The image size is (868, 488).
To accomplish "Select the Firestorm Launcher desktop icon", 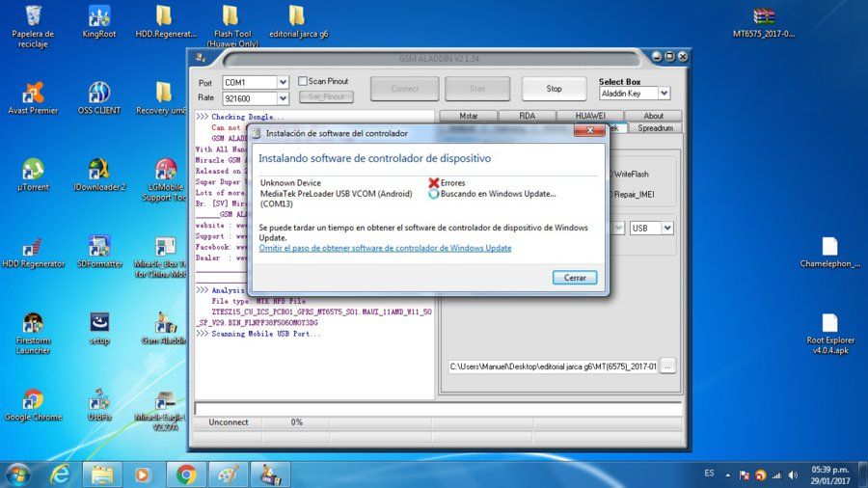I will click(33, 333).
